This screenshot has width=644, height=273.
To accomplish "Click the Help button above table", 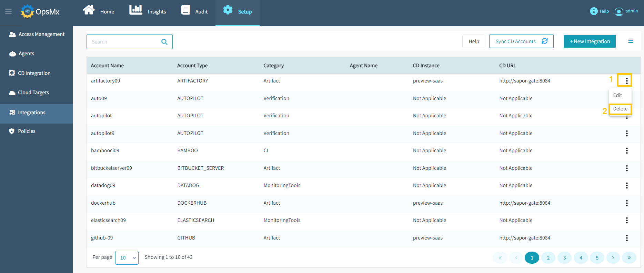I will click(474, 41).
